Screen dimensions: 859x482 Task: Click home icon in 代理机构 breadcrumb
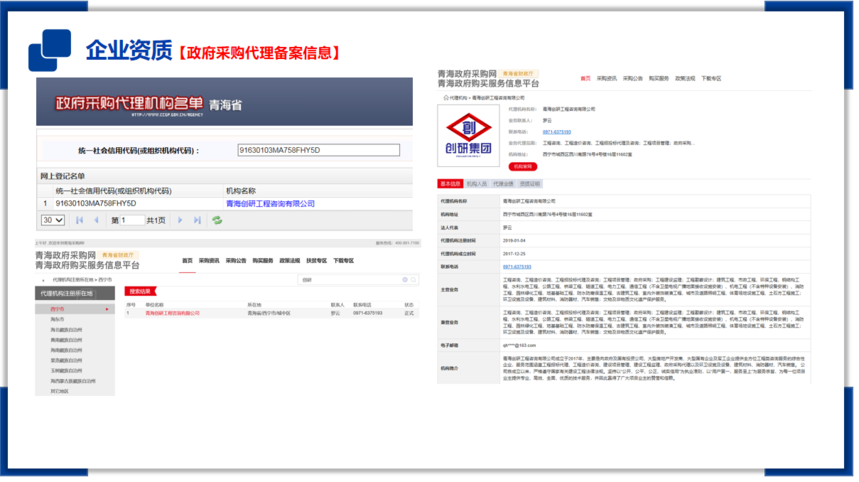[x=446, y=97]
